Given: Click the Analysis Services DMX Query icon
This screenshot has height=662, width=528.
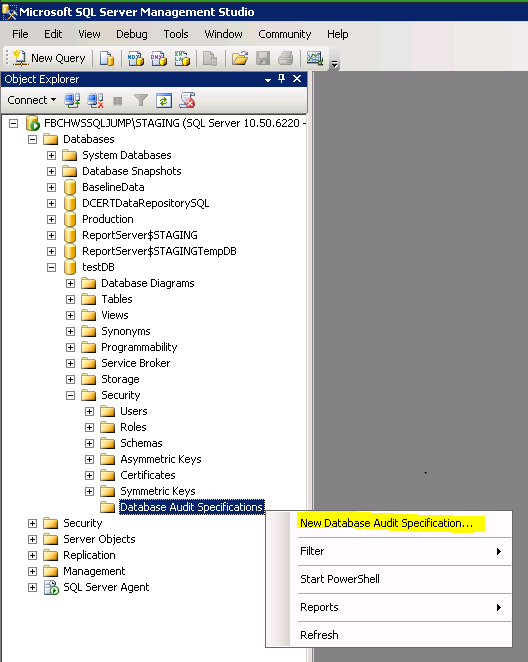Looking at the screenshot, I should click(159, 58).
